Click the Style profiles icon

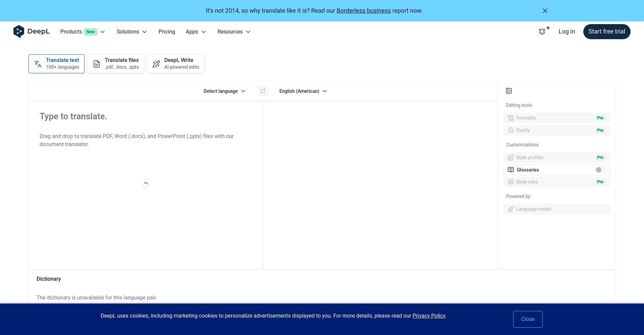tap(511, 157)
